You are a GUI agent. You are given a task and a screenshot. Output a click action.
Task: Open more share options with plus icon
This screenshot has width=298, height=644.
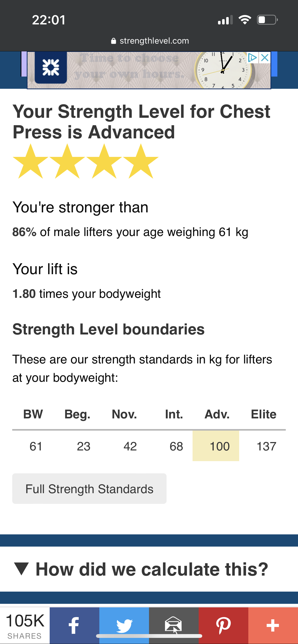point(273,625)
